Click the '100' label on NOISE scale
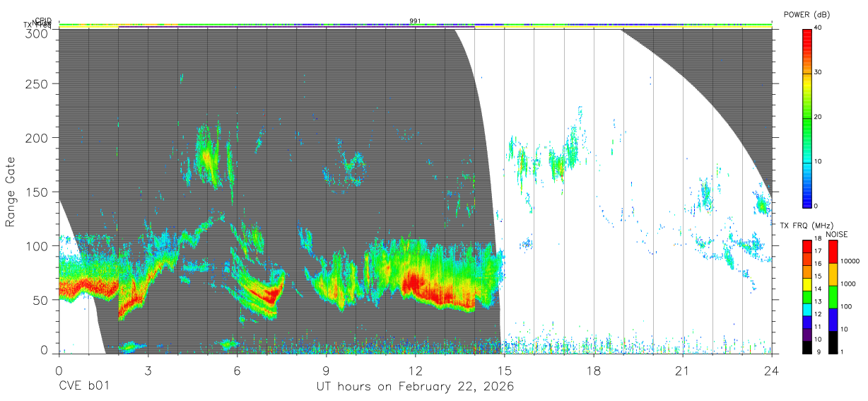 coord(845,307)
